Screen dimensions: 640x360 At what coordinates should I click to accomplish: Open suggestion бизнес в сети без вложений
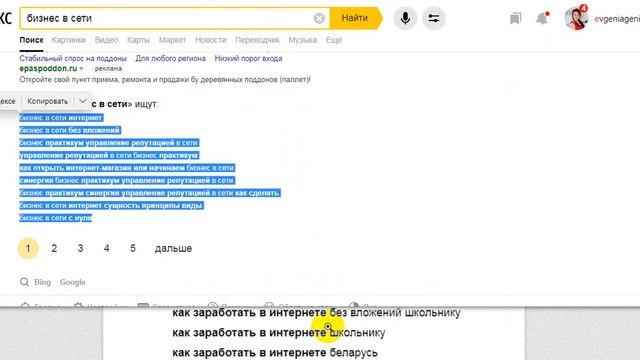coord(70,130)
